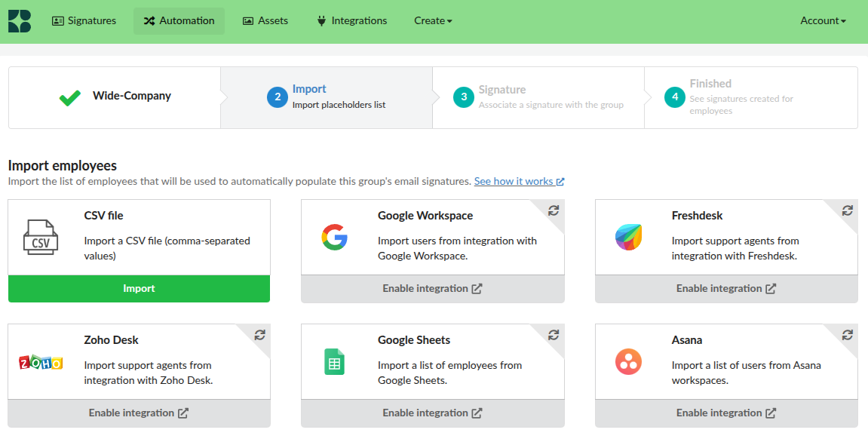Open the Integrations section
The width and height of the screenshot is (868, 445).
coord(351,20)
